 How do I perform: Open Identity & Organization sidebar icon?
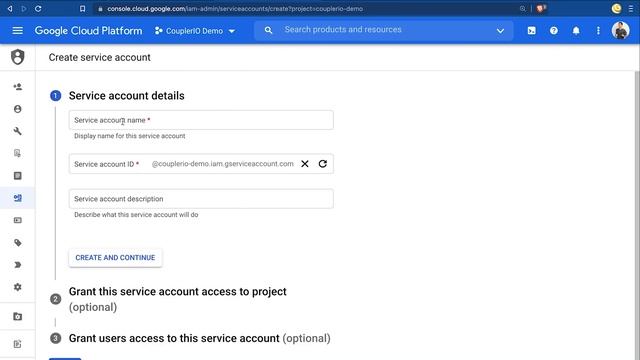point(18,109)
